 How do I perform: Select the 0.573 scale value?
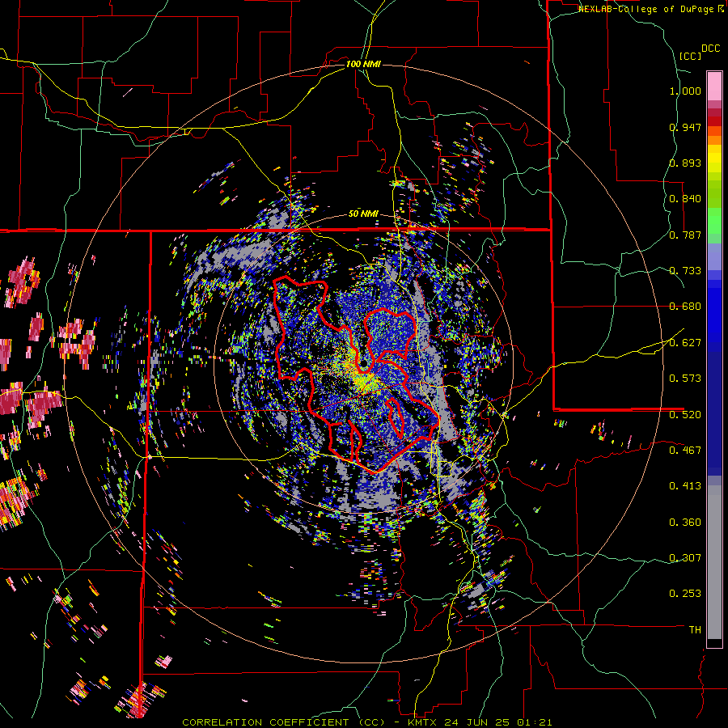coord(685,379)
